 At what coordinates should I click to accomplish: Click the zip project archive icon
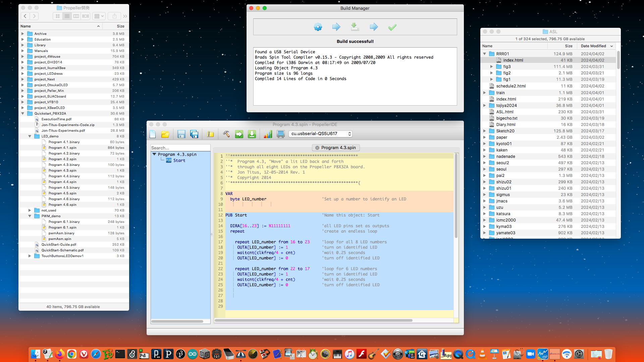coord(210,134)
